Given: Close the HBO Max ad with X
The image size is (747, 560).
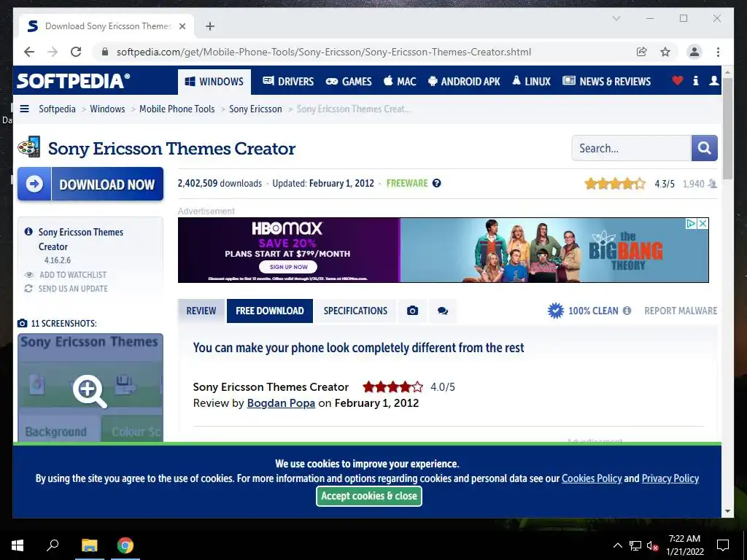Looking at the screenshot, I should [703, 223].
